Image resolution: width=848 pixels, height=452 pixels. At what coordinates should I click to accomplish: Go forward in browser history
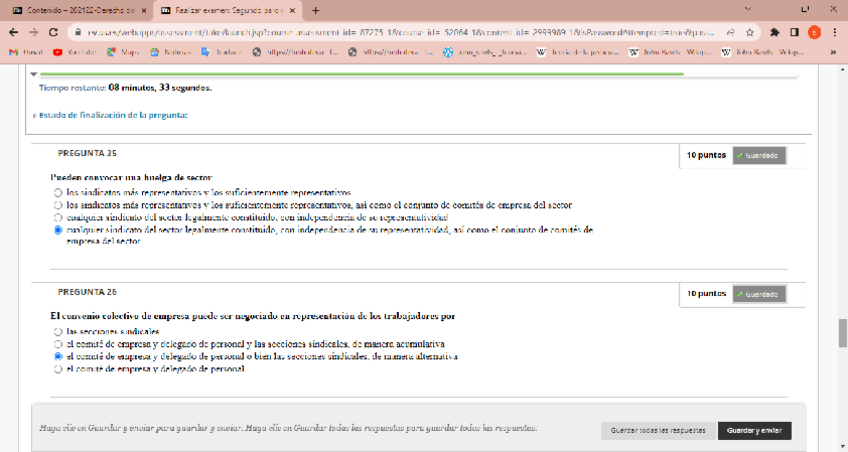click(x=34, y=32)
